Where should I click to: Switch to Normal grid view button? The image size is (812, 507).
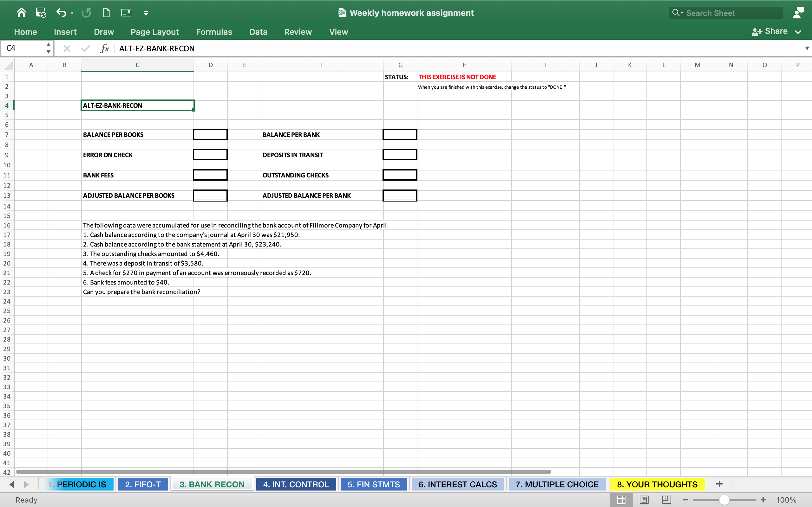click(621, 500)
